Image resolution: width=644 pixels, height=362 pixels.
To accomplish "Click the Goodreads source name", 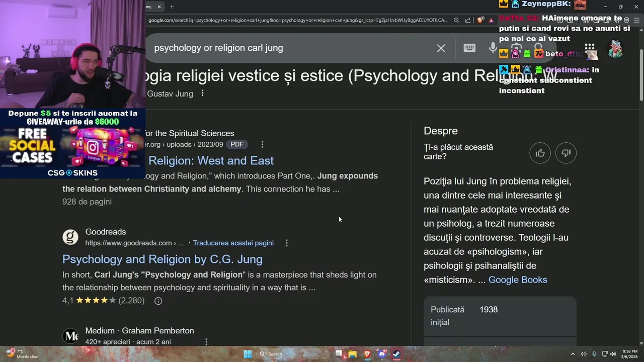I will [106, 232].
